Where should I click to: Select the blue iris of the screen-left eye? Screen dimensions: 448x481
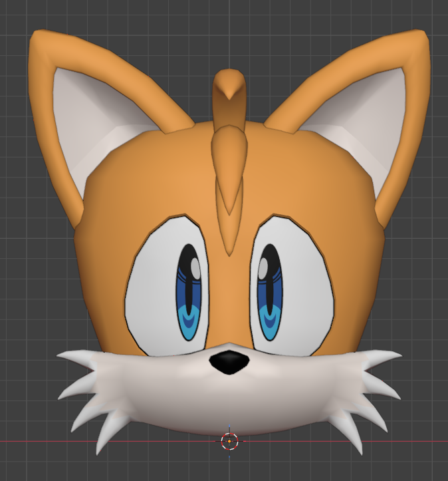point(189,292)
